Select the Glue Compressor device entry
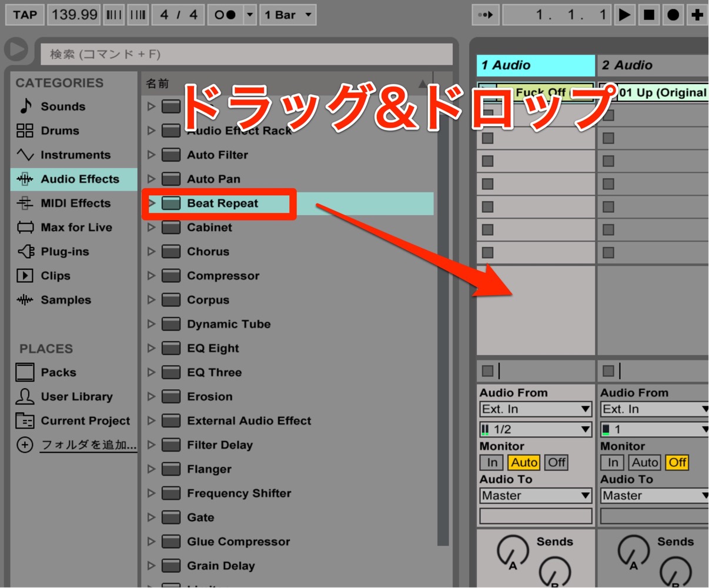This screenshot has width=709, height=588. point(288,541)
